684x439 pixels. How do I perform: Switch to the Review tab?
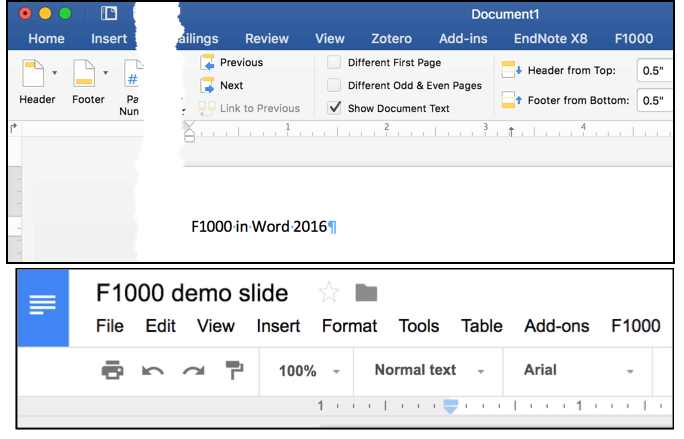point(267,39)
